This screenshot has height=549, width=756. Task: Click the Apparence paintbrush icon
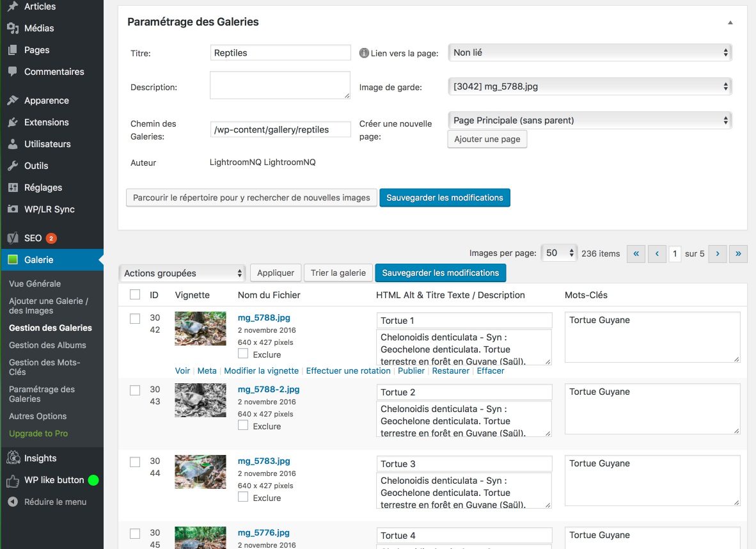tap(13, 100)
